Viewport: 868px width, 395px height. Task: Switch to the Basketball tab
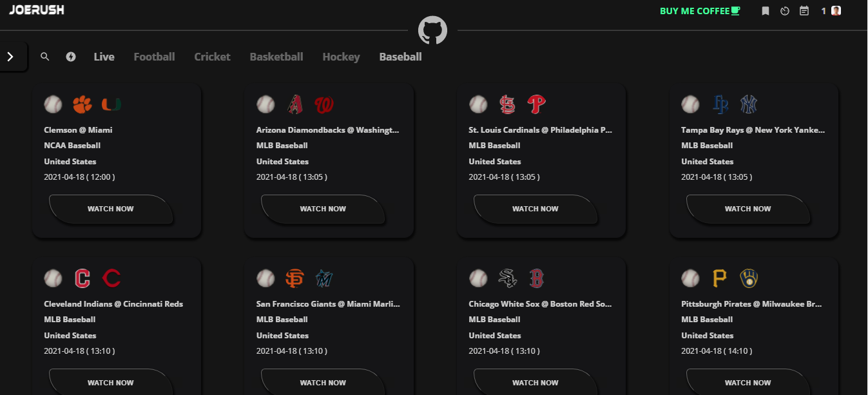tap(276, 57)
